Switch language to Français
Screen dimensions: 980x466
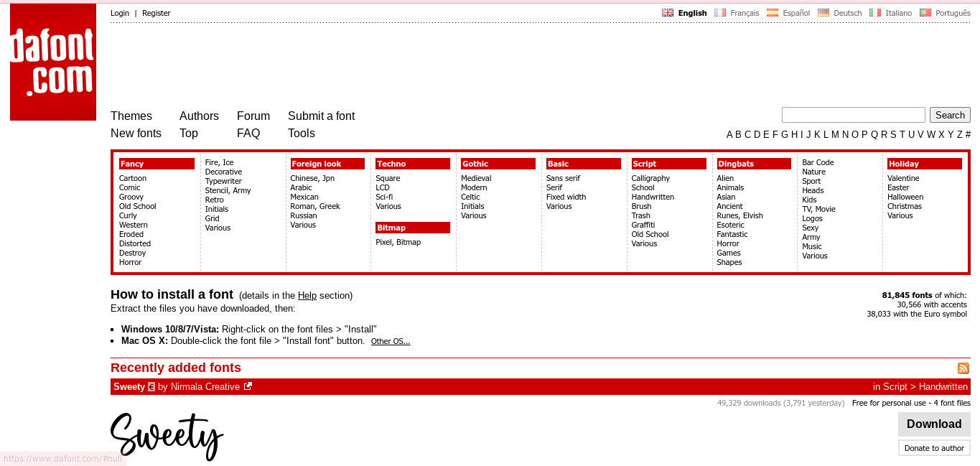pyautogui.click(x=745, y=13)
